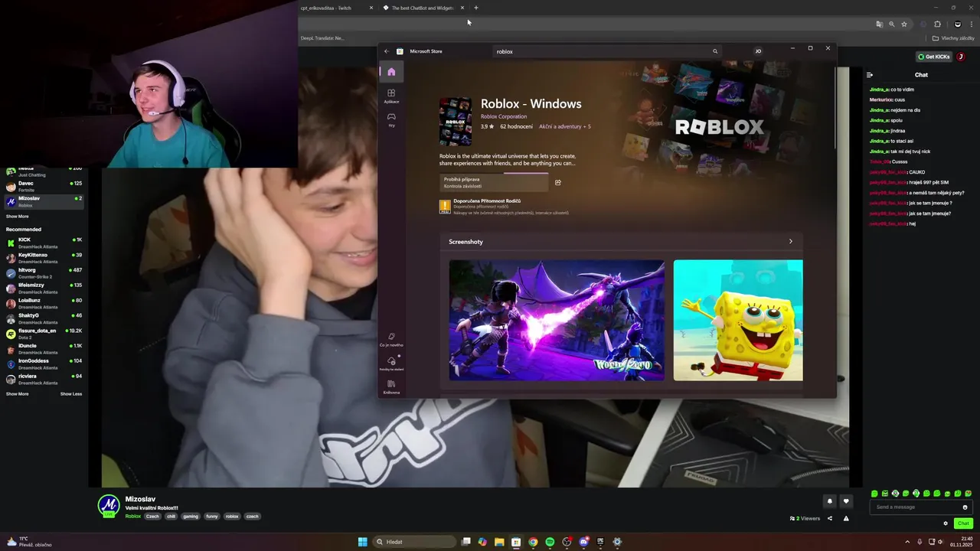Open Discord from the taskbar

pos(583,542)
